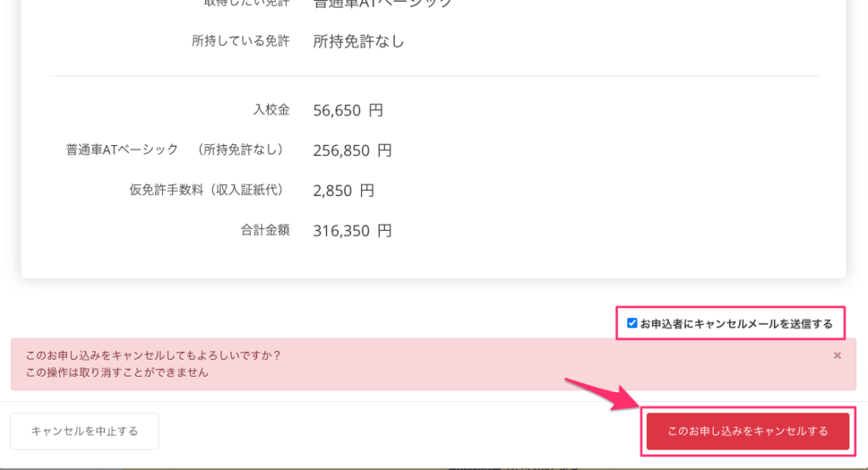Select the 256,850 円 amount
Screen dimensions: 868x470
click(x=352, y=150)
